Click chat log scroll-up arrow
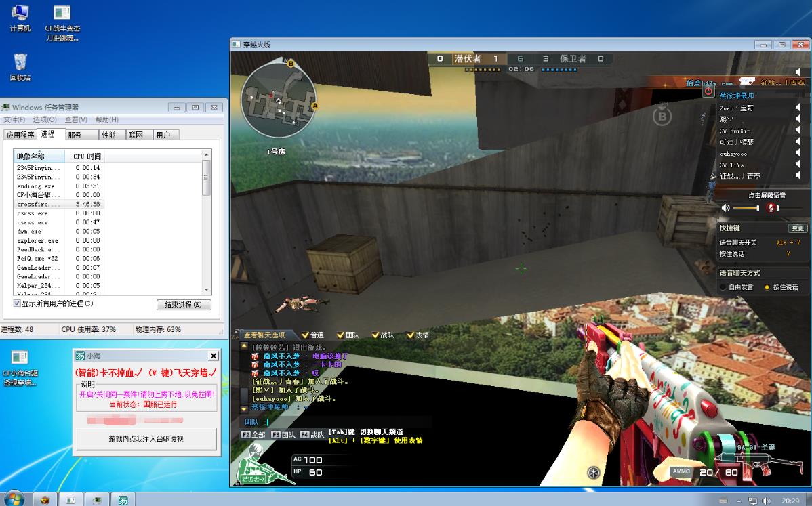 [244, 345]
